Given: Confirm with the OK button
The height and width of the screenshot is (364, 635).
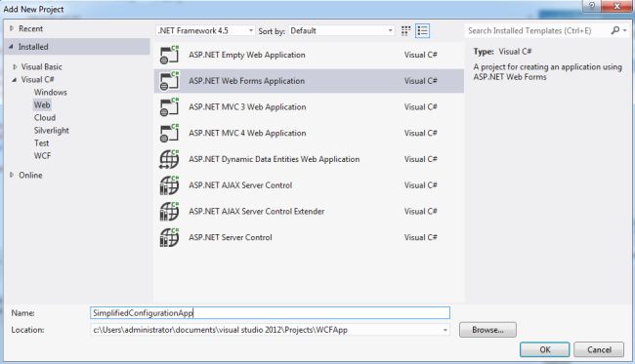Looking at the screenshot, I should point(545,349).
